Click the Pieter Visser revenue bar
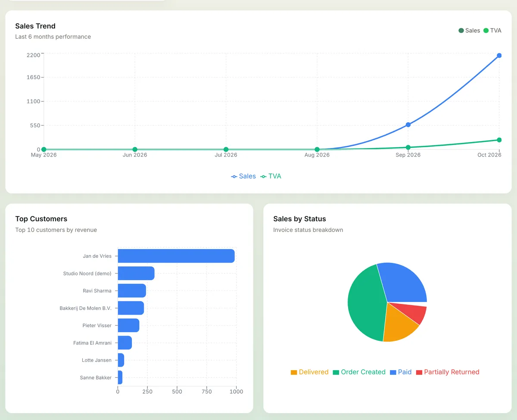Image resolution: width=517 pixels, height=420 pixels. (128, 325)
